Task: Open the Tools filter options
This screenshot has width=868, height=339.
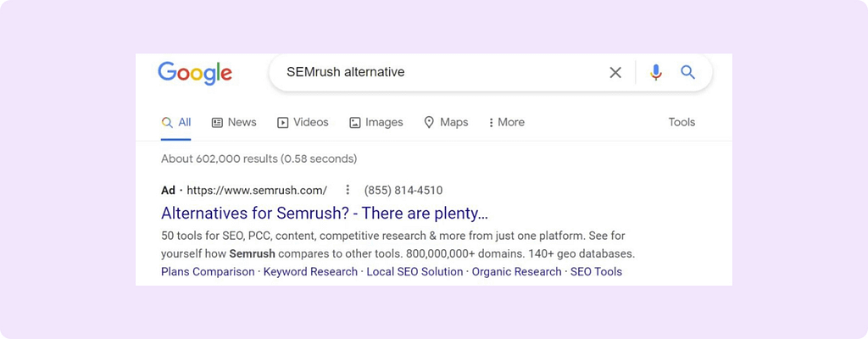Action: point(682,122)
